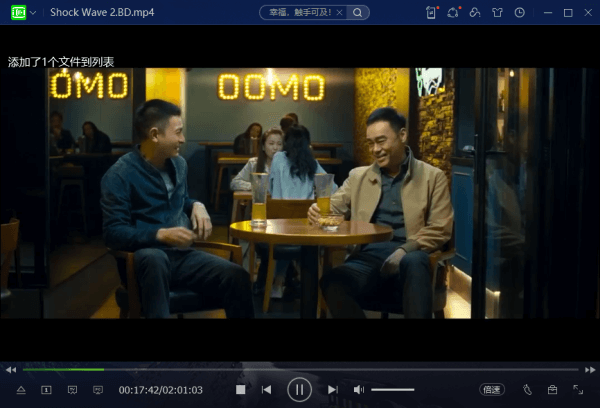The width and height of the screenshot is (600, 408).
Task: Mute the speaker volume icon
Action: (x=359, y=390)
